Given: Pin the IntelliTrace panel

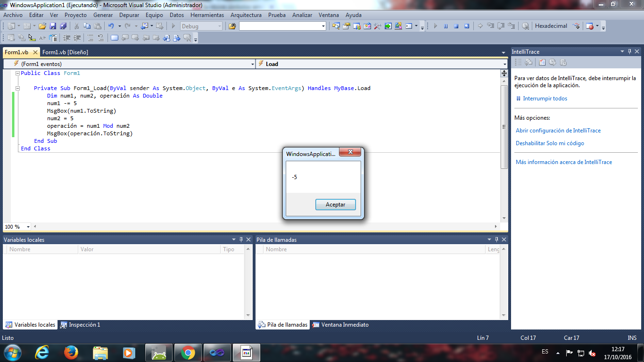Looking at the screenshot, I should tap(629, 52).
